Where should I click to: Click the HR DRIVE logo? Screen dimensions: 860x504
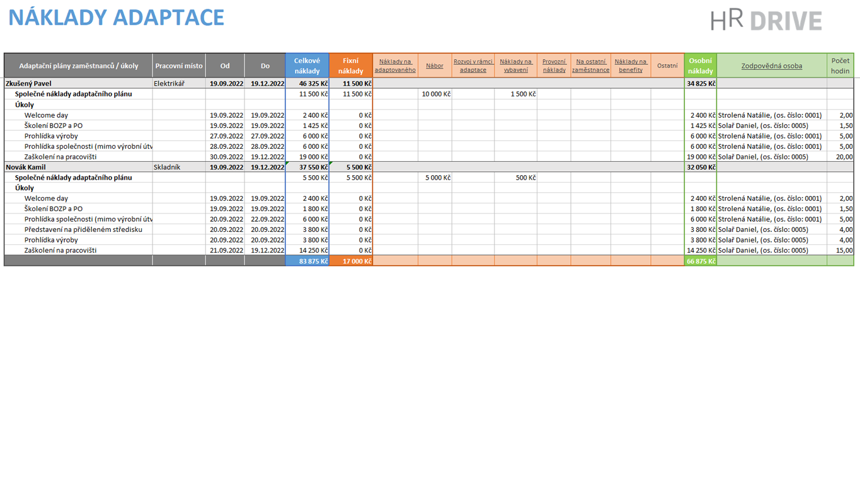coord(766,20)
